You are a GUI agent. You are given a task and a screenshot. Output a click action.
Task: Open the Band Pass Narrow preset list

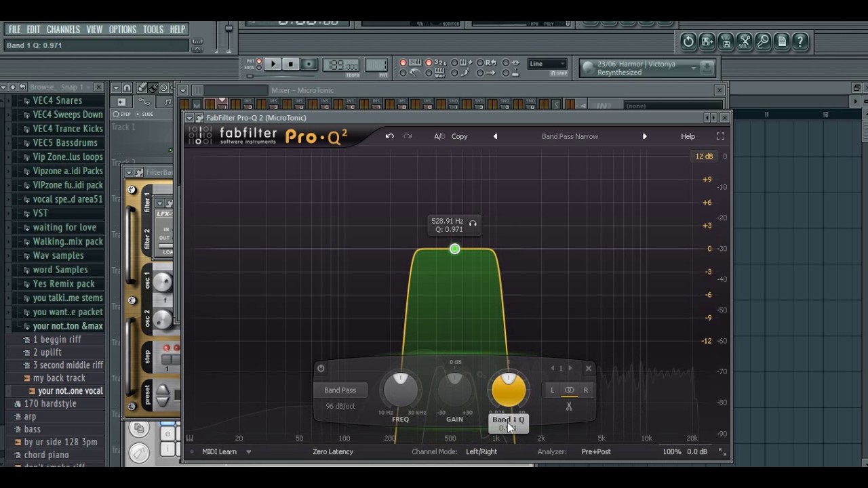570,136
